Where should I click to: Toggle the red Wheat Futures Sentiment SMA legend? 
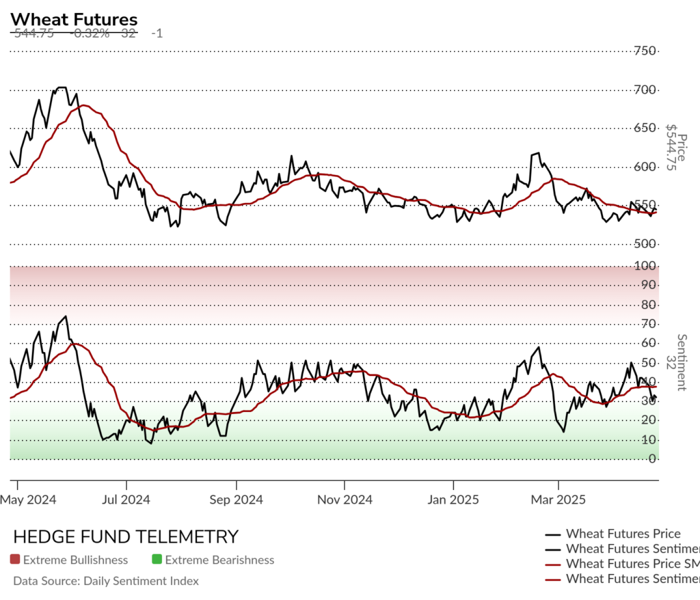point(622,579)
